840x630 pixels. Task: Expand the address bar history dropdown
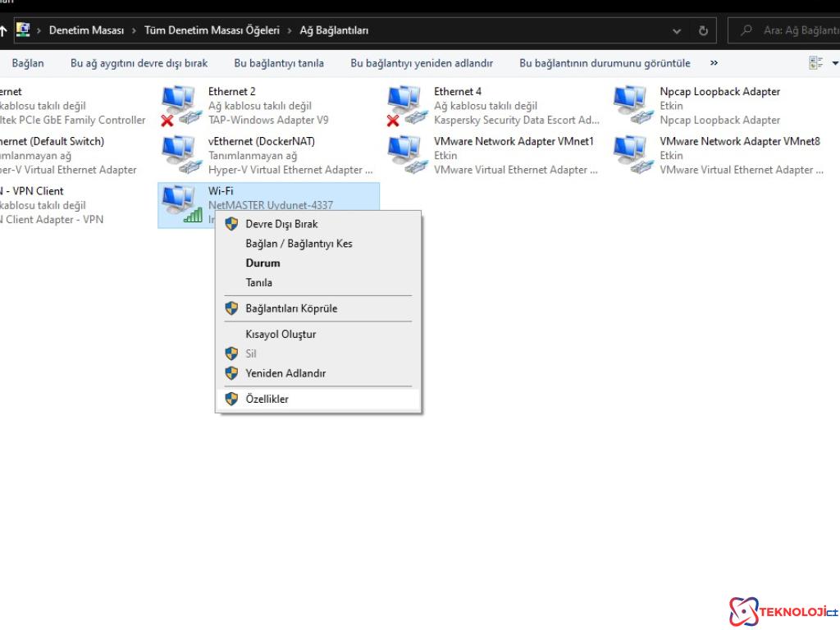[677, 30]
